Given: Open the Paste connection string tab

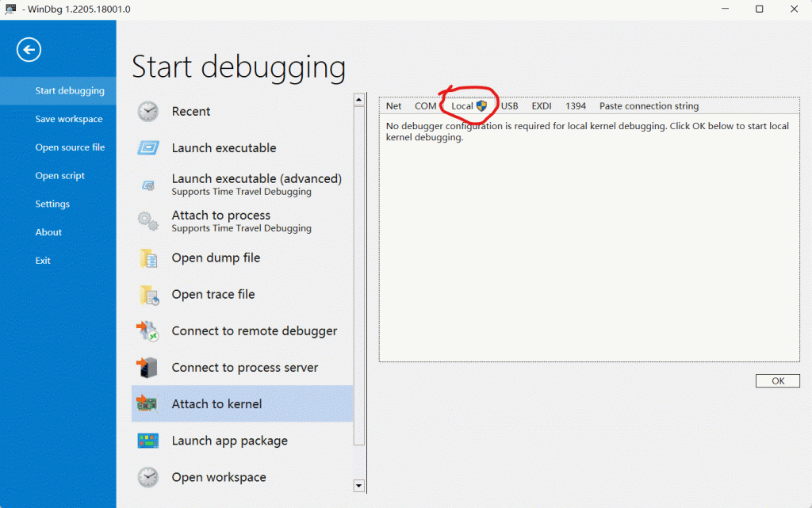Looking at the screenshot, I should 649,106.
